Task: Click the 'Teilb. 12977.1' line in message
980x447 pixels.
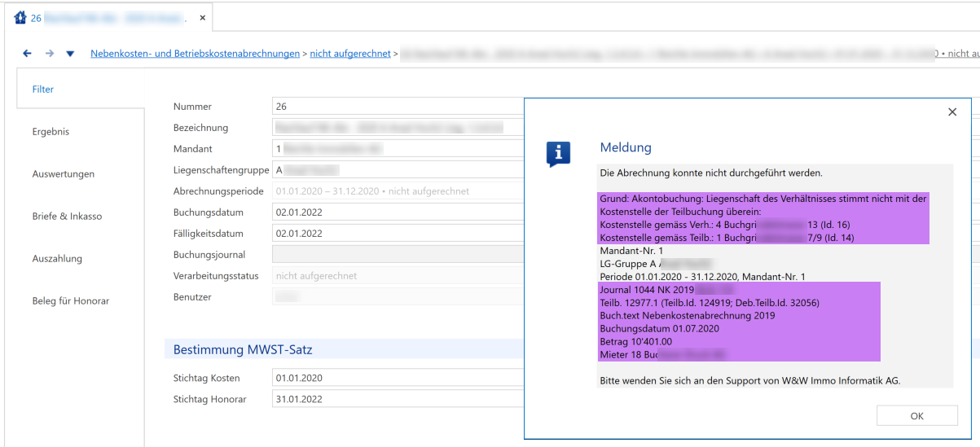Action: click(710, 303)
